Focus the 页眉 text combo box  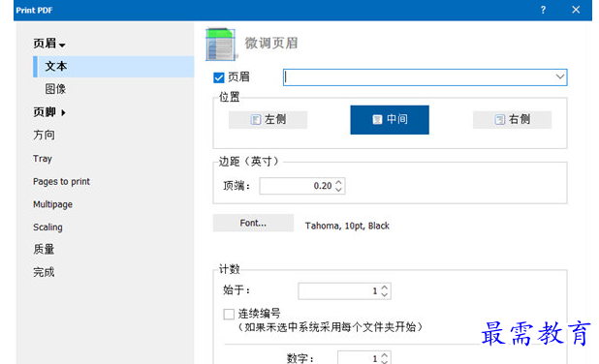425,77
